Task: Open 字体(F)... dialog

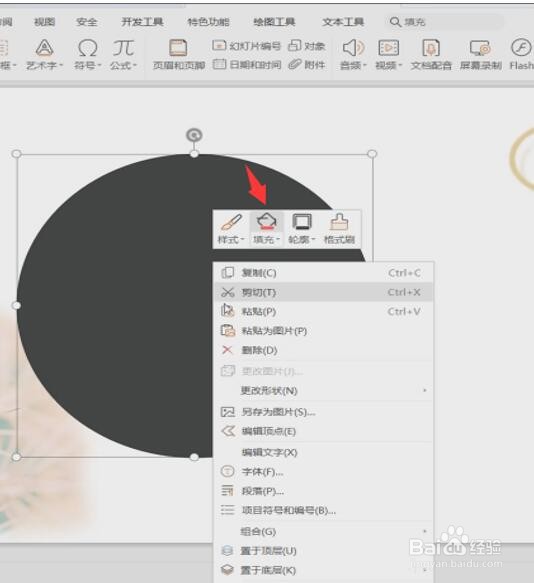Action: click(x=324, y=472)
